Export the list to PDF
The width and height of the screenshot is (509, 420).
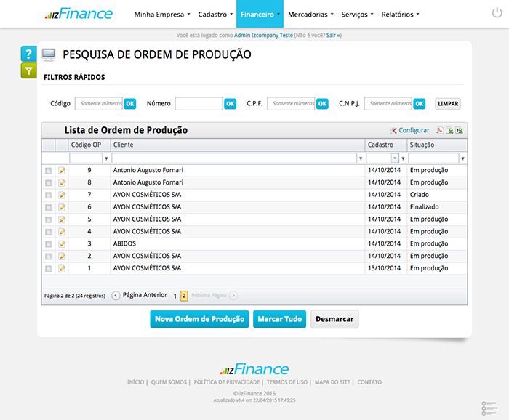[439, 131]
